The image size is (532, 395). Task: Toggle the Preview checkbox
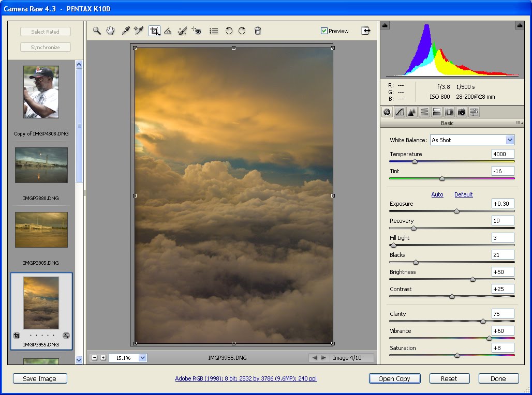click(324, 31)
